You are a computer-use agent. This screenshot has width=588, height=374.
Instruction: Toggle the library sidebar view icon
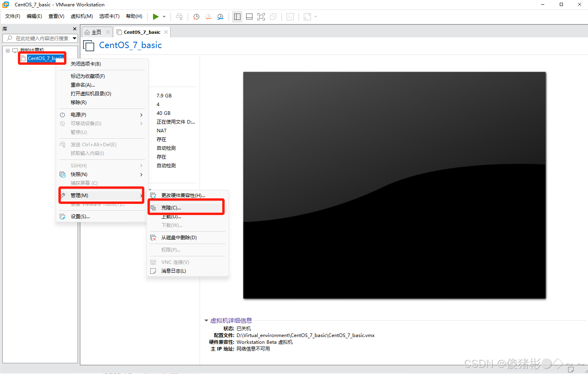click(237, 17)
